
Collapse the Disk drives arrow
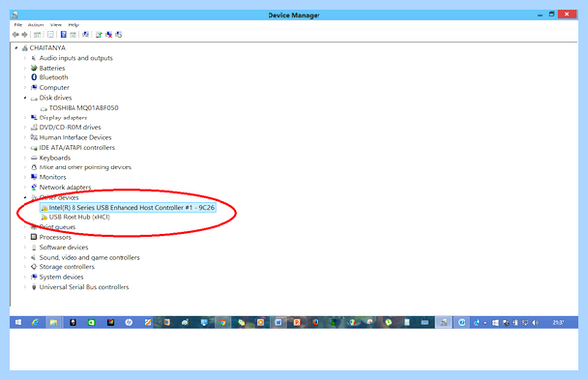(x=25, y=98)
